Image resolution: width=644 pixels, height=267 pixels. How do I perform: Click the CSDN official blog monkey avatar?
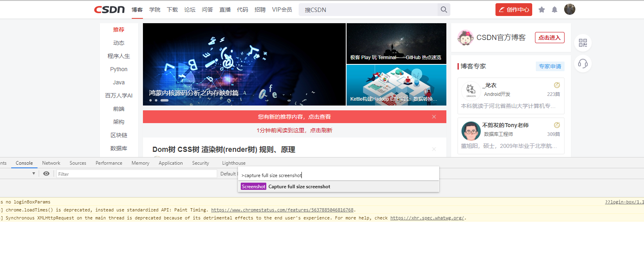(465, 38)
